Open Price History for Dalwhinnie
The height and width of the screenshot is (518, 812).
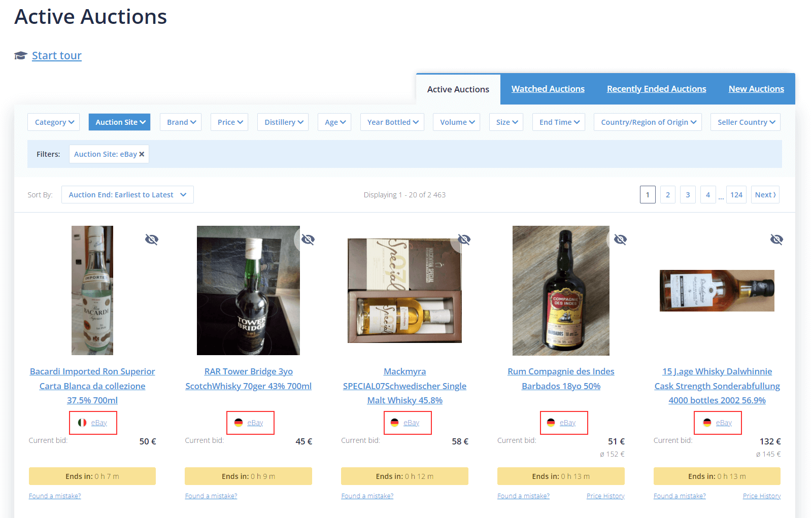762,496
